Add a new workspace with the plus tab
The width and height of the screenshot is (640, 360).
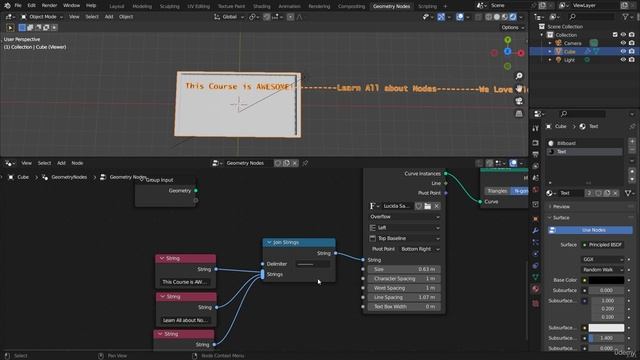445,6
